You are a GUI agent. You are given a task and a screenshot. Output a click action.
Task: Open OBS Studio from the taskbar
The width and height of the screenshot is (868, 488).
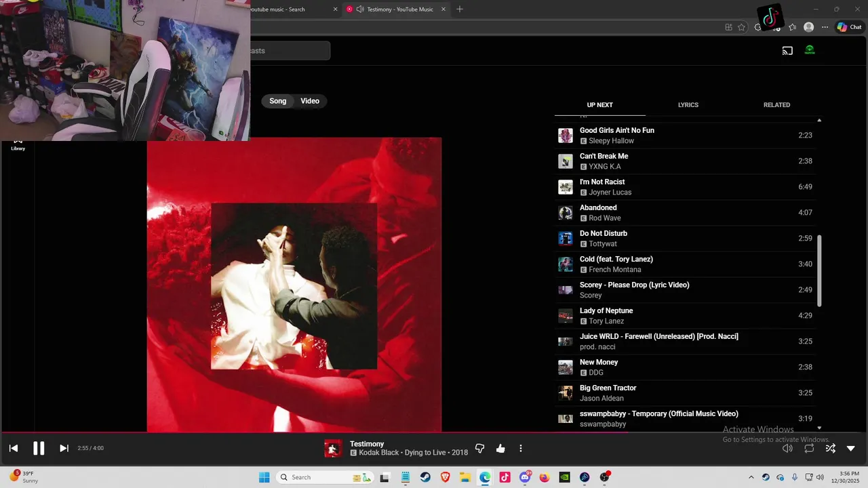(x=604, y=477)
